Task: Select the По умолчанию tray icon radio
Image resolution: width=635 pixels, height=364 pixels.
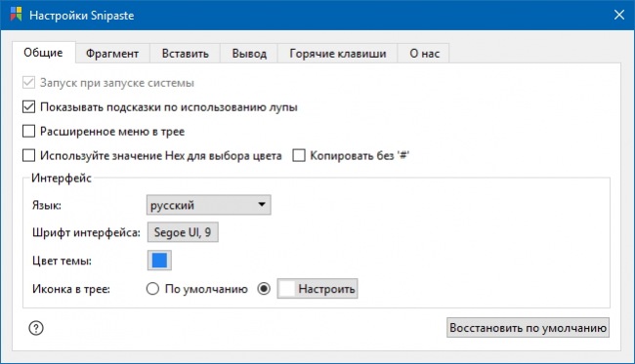Action: (152, 289)
